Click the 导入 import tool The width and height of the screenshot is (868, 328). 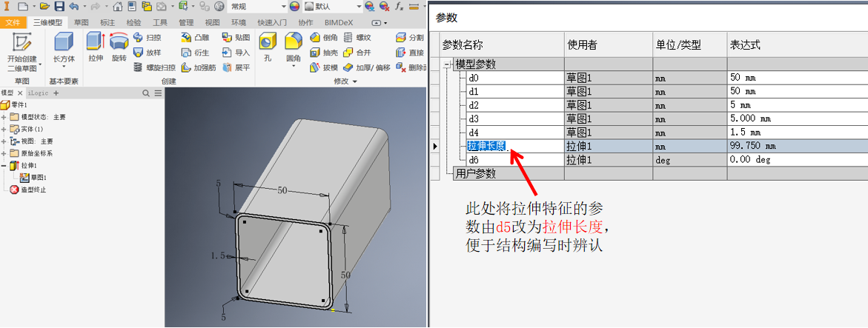[236, 53]
